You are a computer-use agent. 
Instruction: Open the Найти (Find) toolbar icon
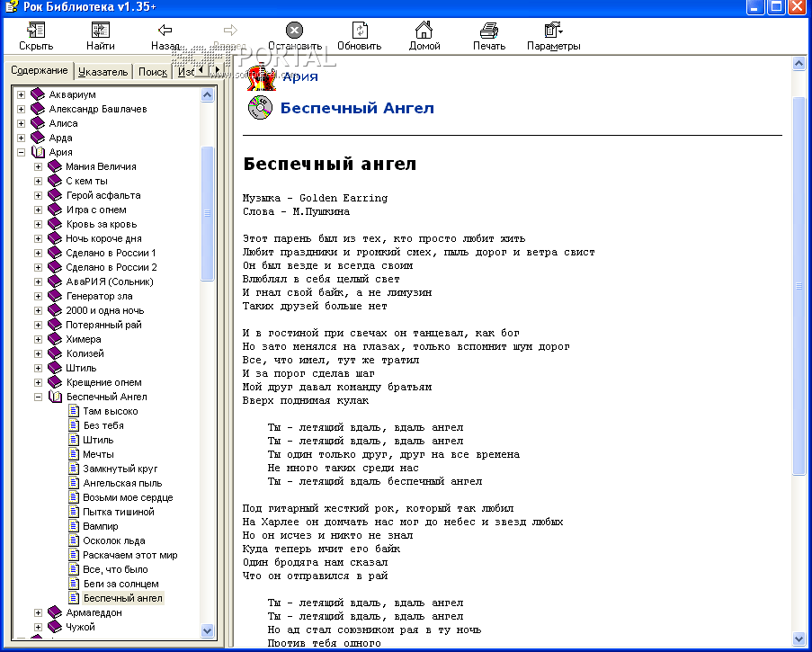point(100,30)
